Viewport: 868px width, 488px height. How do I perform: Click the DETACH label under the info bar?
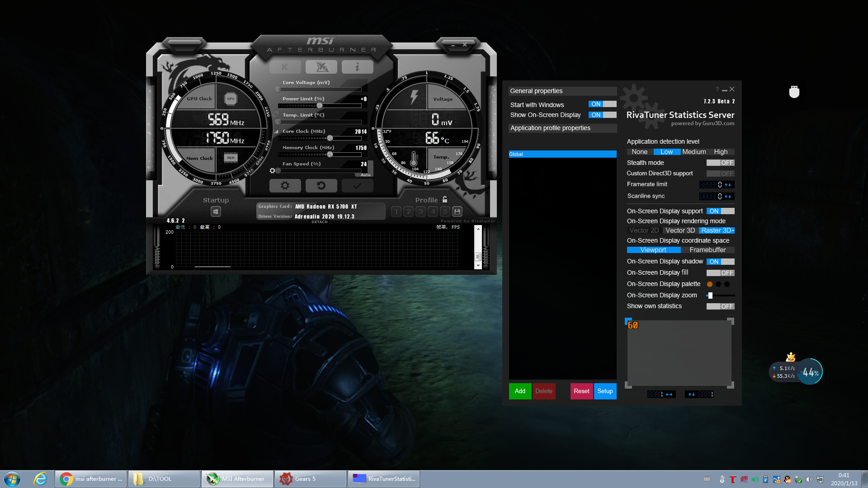tap(320, 222)
